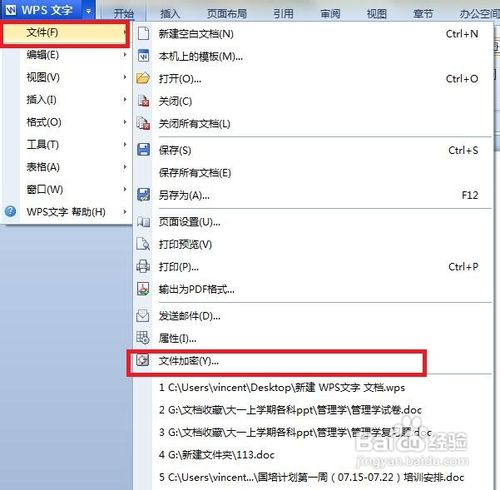
Task: Open the WPS 文字 dropdown arrow
Action: pyautogui.click(x=89, y=11)
